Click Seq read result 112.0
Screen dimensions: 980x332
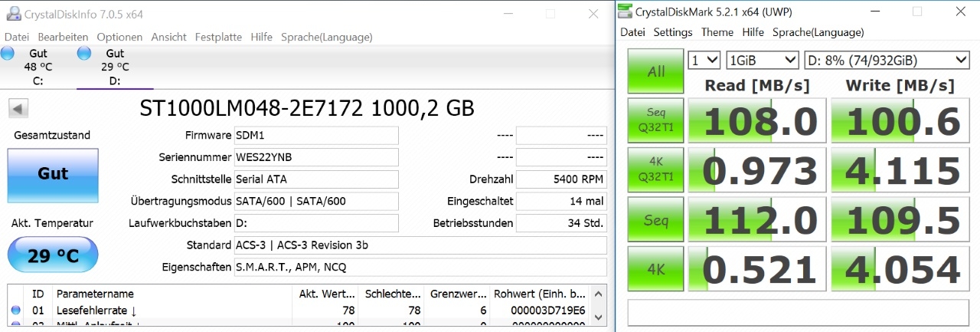click(x=758, y=220)
